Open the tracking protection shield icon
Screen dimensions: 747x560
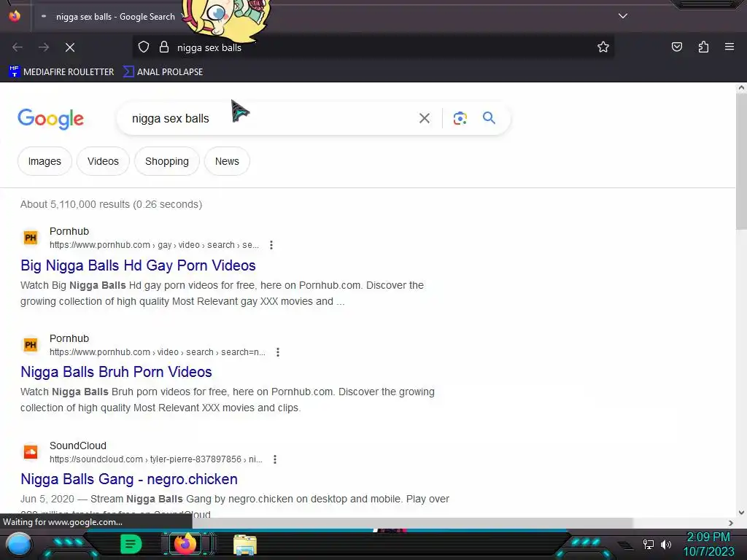[144, 47]
